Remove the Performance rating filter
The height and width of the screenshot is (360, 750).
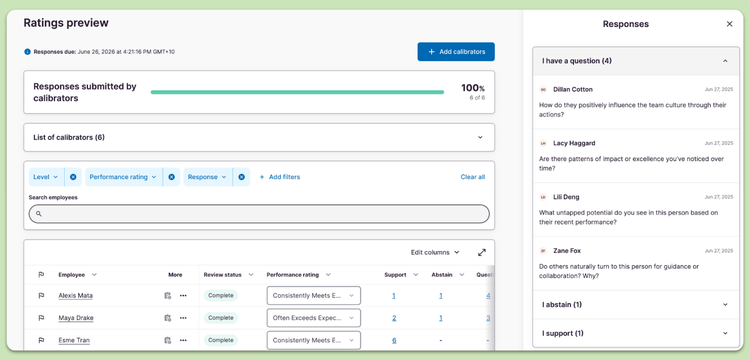point(171,177)
